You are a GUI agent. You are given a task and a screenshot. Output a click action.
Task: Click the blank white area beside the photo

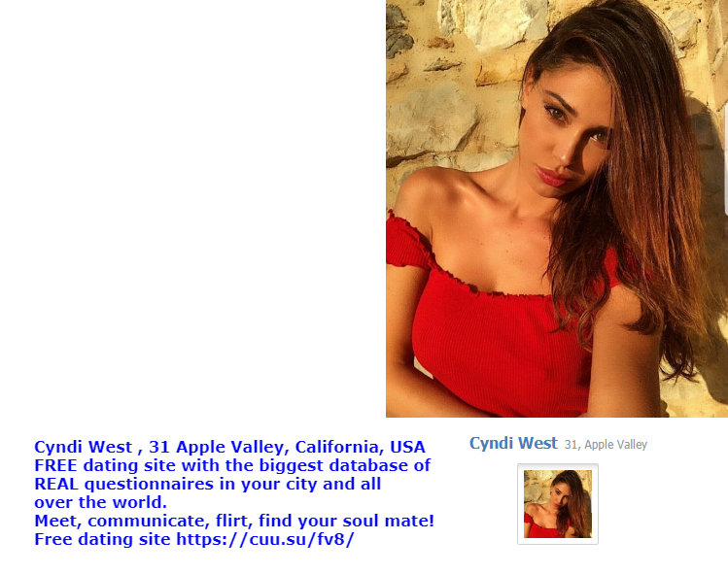192,209
